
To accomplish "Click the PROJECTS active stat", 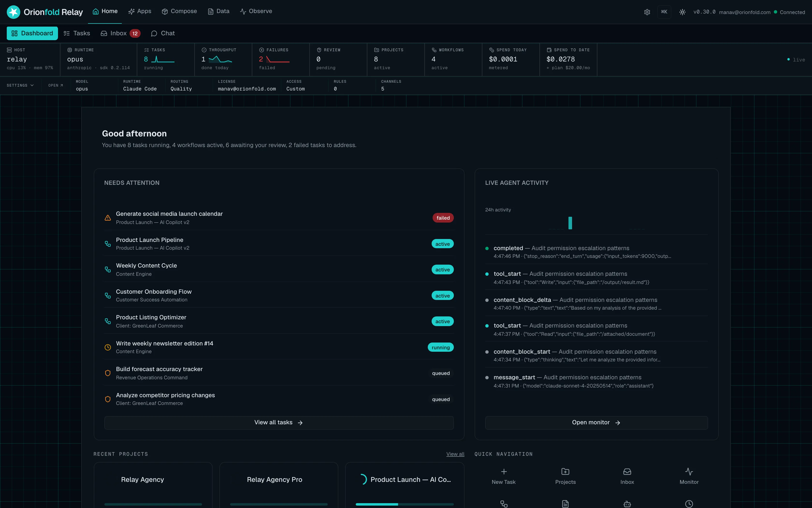I will pos(396,59).
